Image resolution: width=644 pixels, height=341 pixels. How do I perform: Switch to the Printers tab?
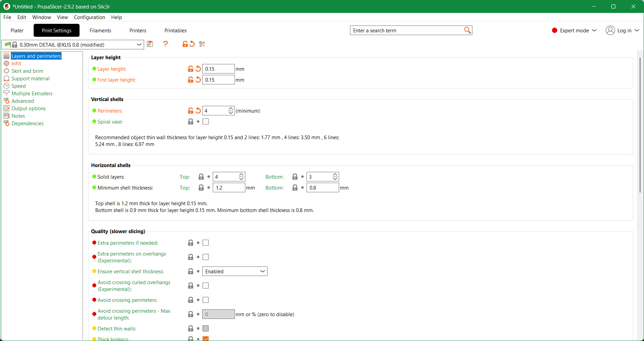(x=138, y=30)
